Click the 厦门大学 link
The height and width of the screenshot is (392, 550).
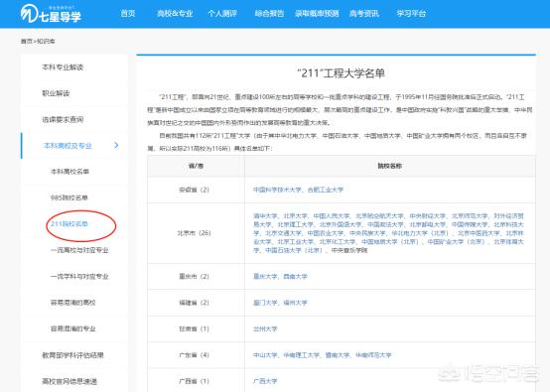[x=265, y=303]
